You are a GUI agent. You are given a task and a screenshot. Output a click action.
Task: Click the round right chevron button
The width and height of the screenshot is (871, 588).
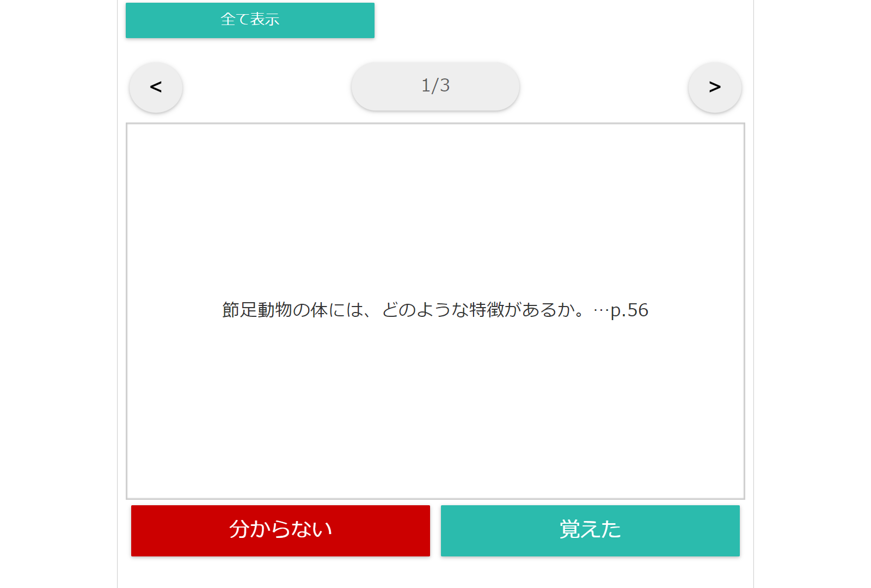click(x=715, y=87)
